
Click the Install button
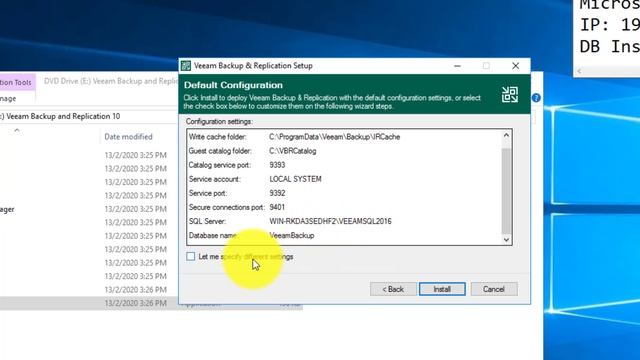pos(442,289)
